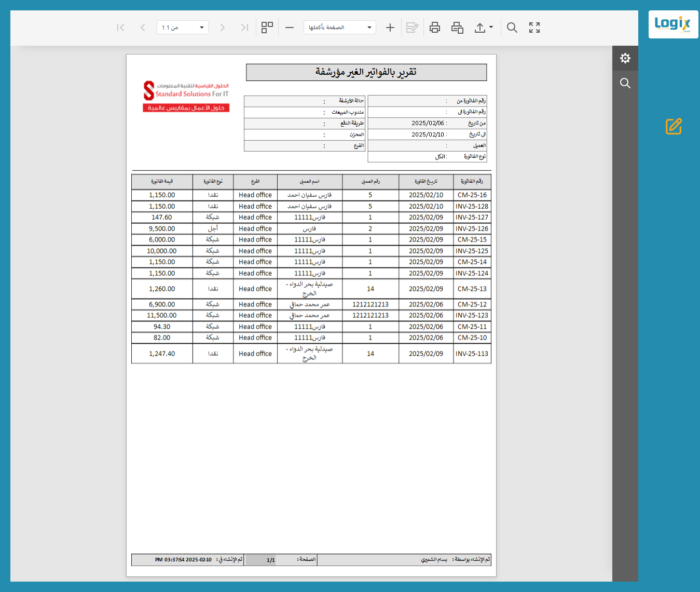
Task: Click the report title تقرير بالفواتير الغير مؤرشفة
Action: coord(366,72)
